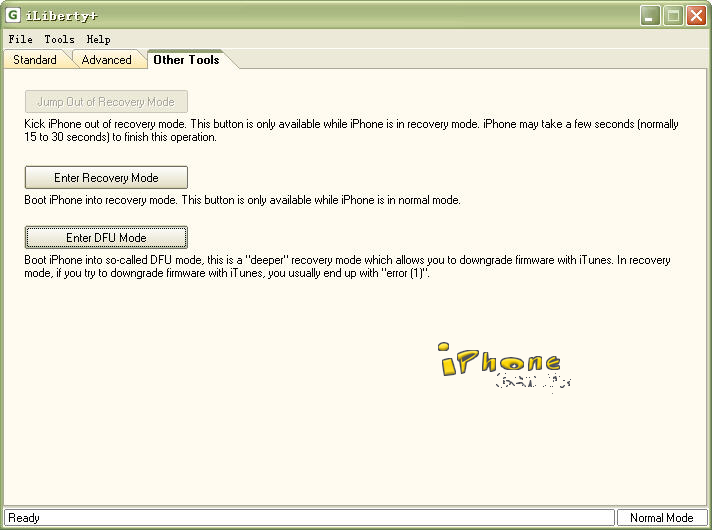Select the Other Tools tab
The image size is (712, 530).
pos(187,59)
